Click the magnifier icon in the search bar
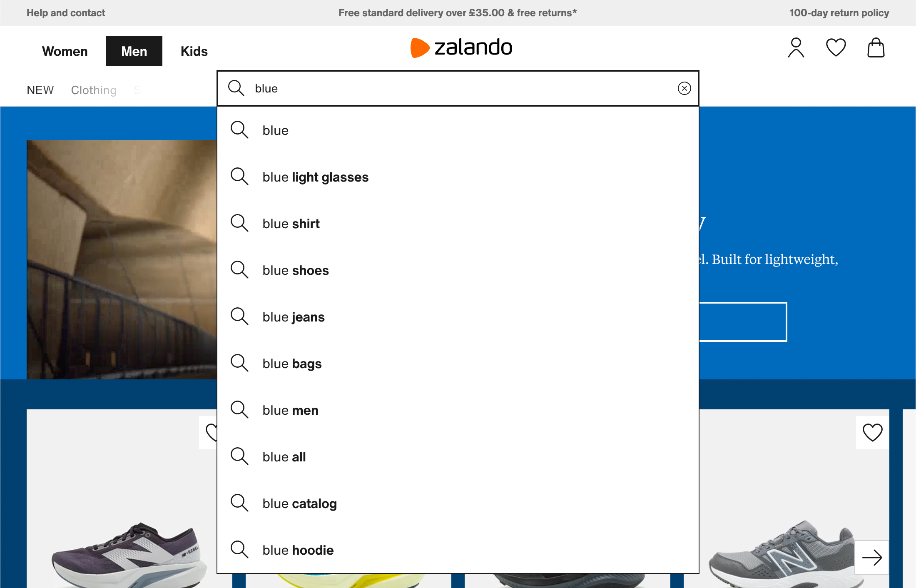Viewport: 916px width, 588px height. click(x=236, y=88)
